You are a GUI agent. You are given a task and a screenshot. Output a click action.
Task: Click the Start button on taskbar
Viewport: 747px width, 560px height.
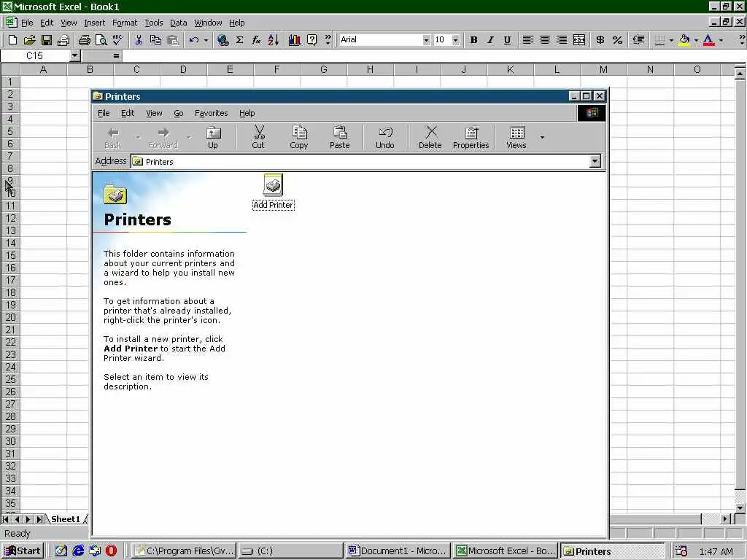(23, 551)
